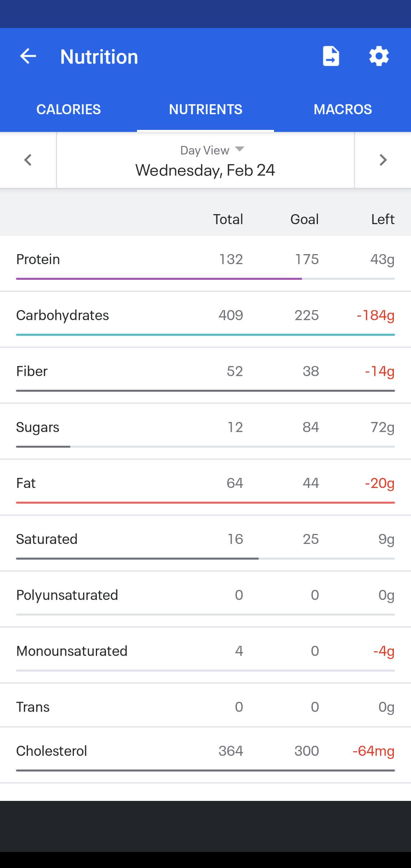
Task: Open nutrition settings gear icon
Action: coord(379,56)
